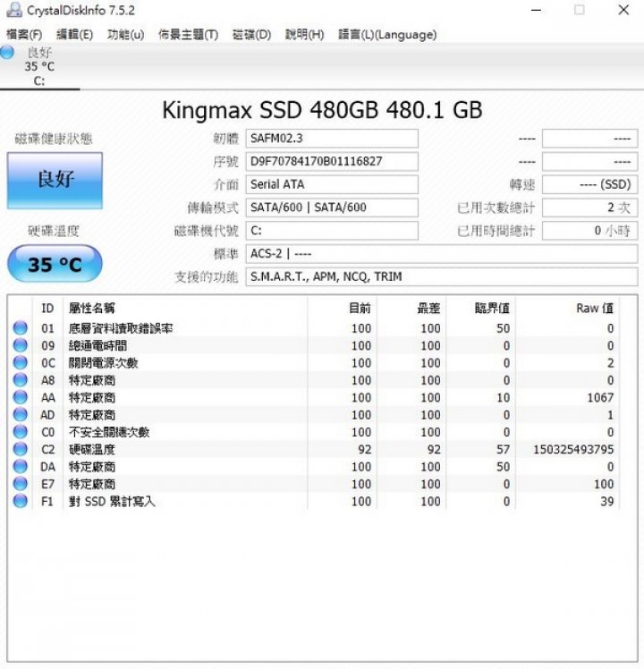Click status orb for attribute C0
644x669 pixels.
tap(20, 432)
